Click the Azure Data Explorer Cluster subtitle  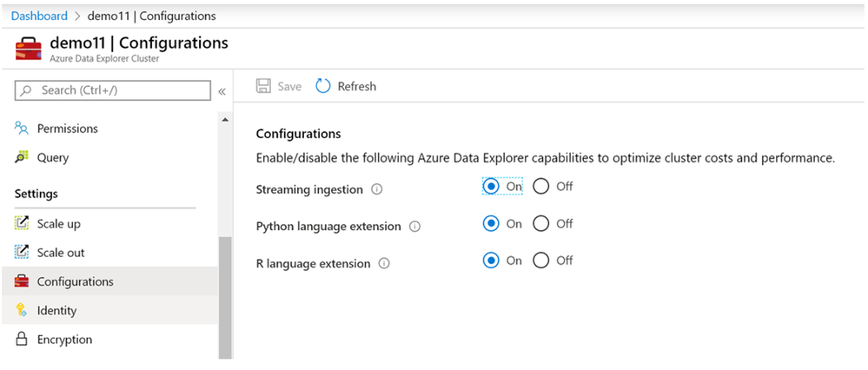point(104,58)
